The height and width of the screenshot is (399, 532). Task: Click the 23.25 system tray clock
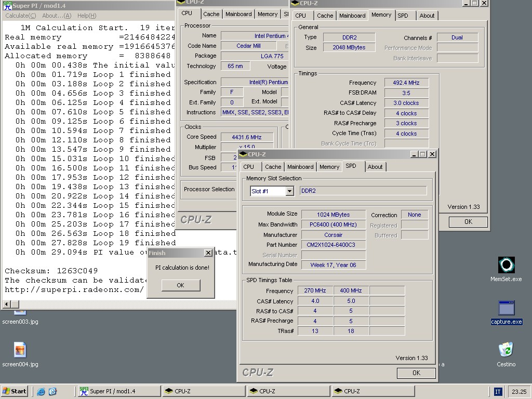[519, 392]
